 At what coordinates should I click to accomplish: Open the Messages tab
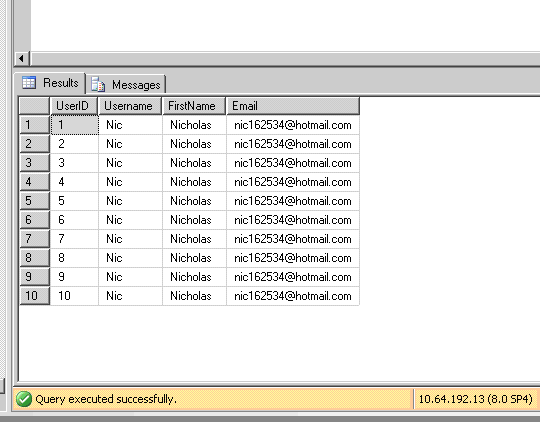[x=126, y=84]
